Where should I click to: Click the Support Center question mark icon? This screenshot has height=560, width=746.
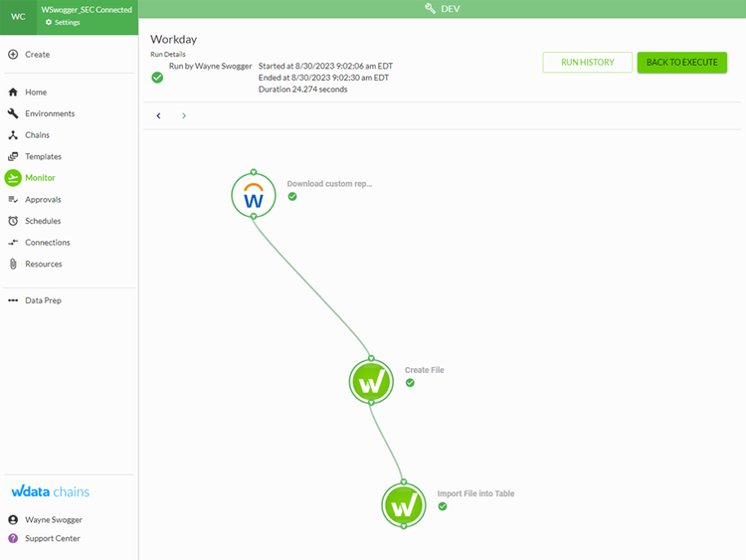(13, 538)
